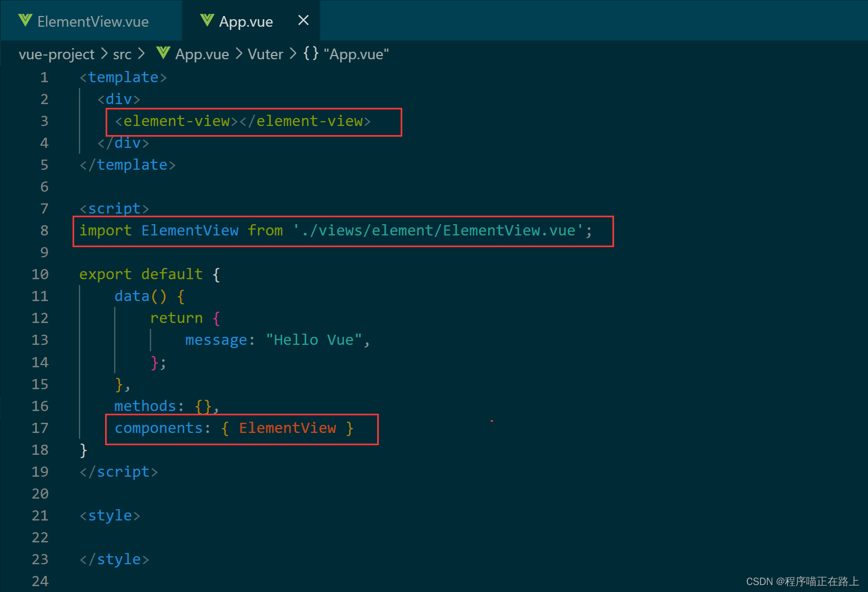Place cursor on opening template tag
The height and width of the screenshot is (592, 868).
(x=123, y=77)
